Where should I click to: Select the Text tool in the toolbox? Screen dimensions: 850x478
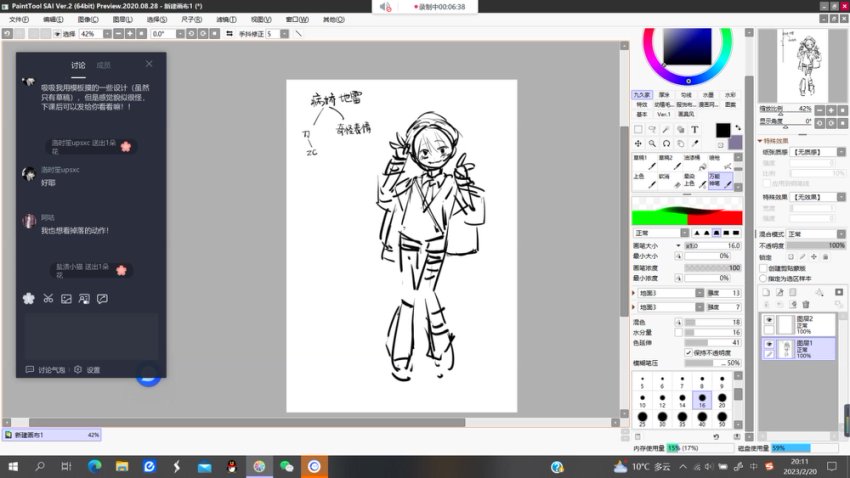694,129
